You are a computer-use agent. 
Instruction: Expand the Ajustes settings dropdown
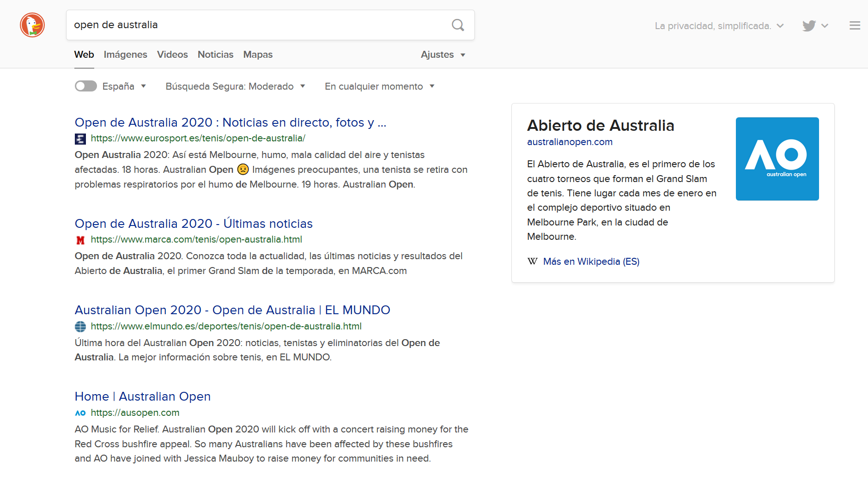pos(443,55)
